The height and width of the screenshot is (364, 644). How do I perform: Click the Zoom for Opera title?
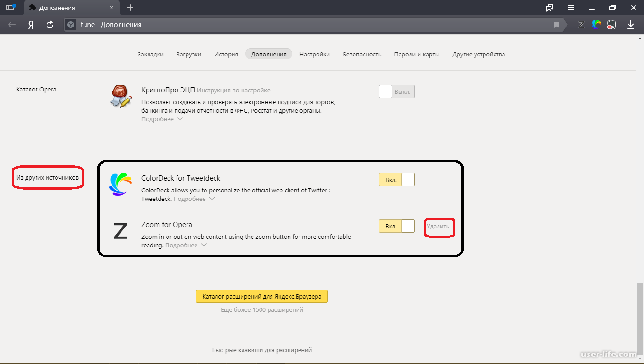[167, 225]
